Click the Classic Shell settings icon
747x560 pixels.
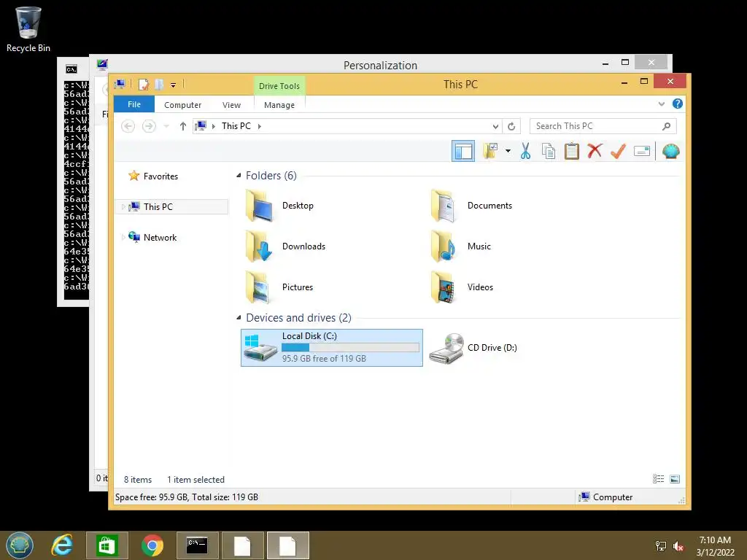point(670,152)
